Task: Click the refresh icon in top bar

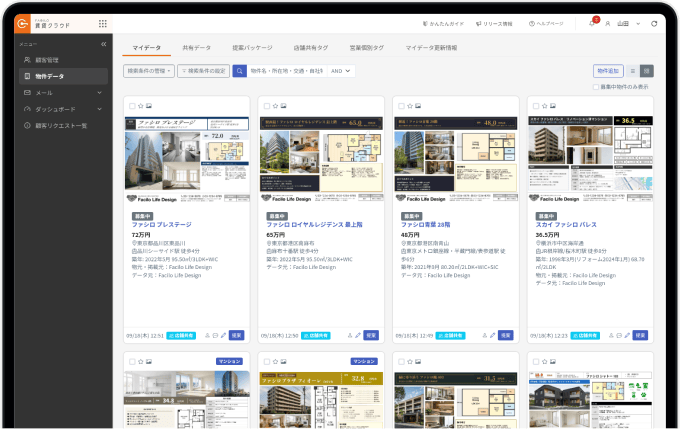Action: tap(654, 24)
